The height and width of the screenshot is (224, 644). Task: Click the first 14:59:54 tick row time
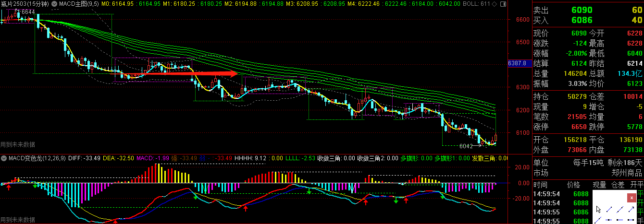(547, 194)
